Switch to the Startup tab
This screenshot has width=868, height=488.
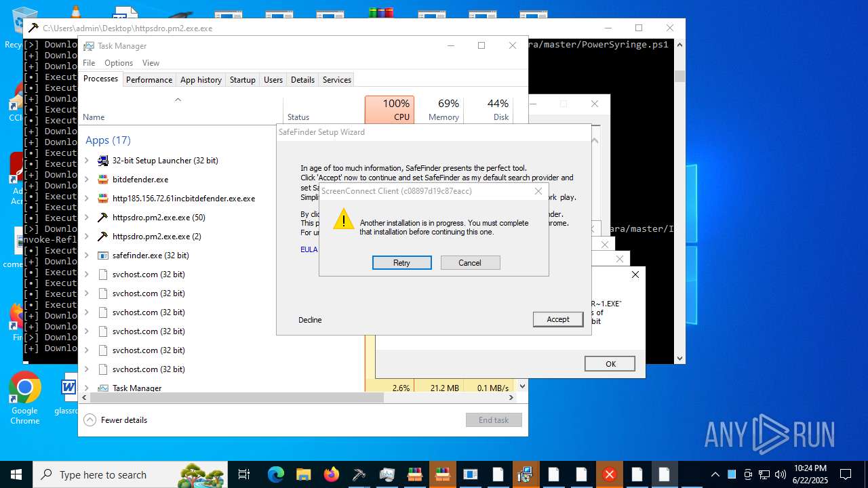(x=242, y=80)
